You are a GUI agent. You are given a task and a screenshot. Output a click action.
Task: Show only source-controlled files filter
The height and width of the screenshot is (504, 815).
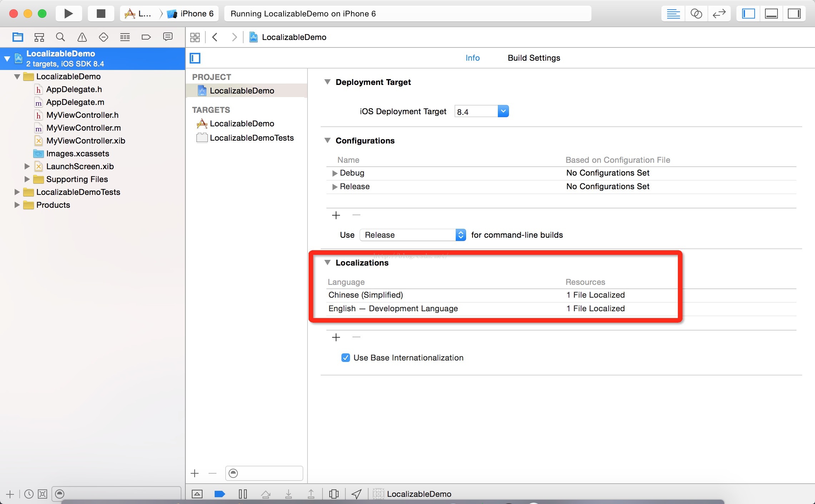click(42, 494)
